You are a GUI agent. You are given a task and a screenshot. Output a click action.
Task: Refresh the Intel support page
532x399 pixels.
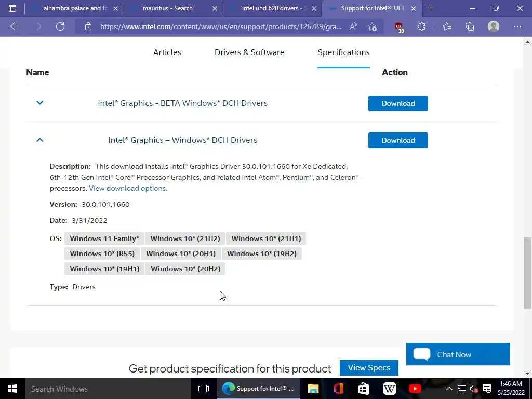(x=60, y=26)
